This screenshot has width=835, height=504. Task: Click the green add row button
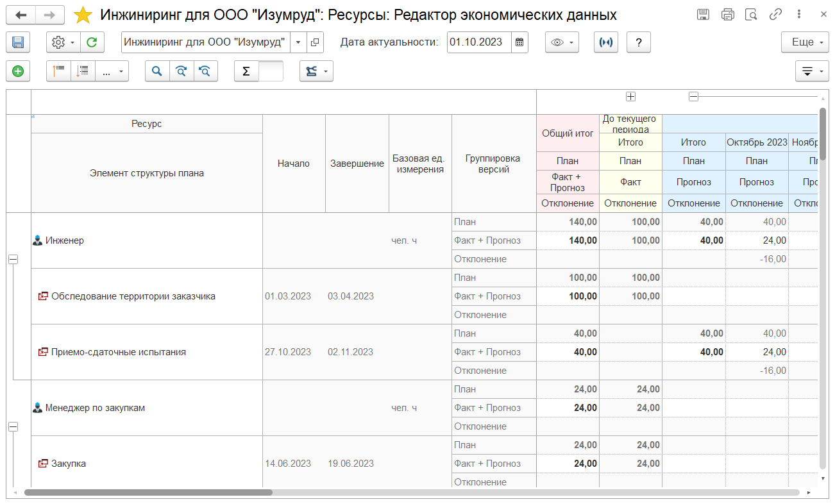click(x=18, y=72)
